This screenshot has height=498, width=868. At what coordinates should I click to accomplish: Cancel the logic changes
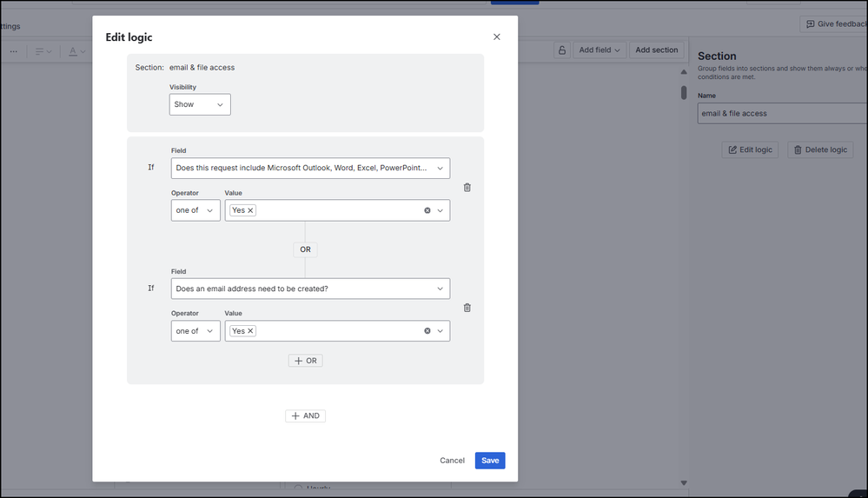coord(453,461)
